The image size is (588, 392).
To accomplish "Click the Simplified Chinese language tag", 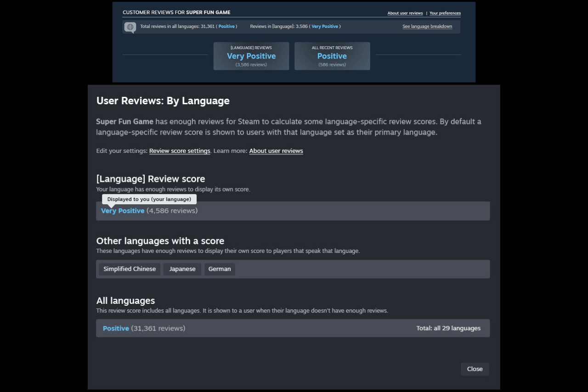I will [130, 269].
